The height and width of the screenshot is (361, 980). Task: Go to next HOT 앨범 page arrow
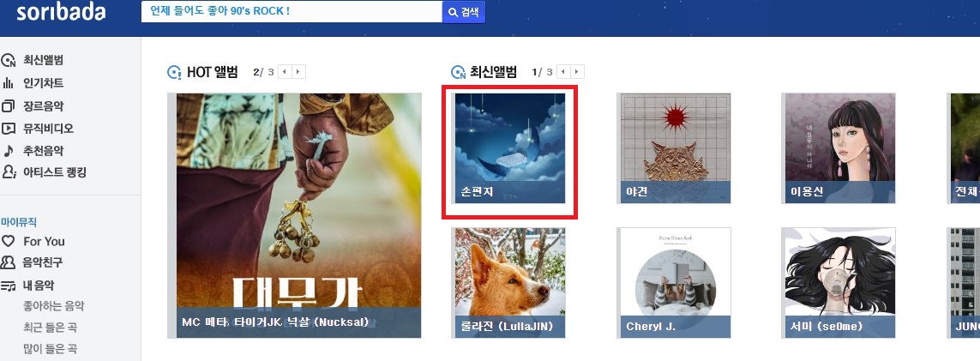coord(299,72)
